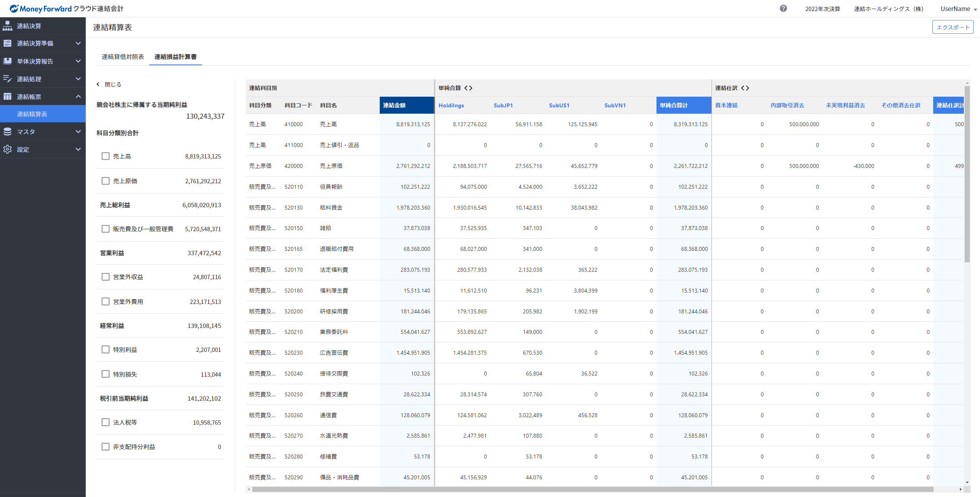Click the 連結決算 organization chart icon

(7, 26)
